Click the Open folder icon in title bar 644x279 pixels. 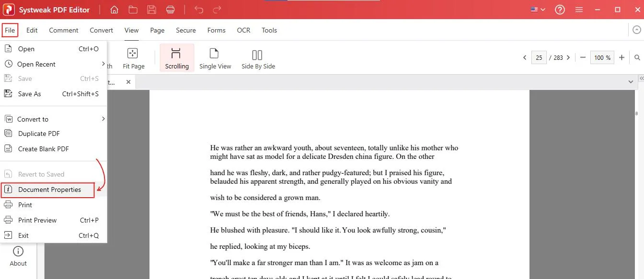pos(133,10)
